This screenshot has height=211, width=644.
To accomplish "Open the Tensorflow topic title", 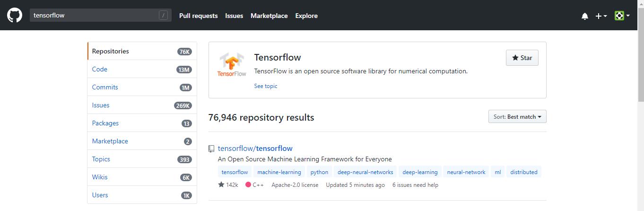I will tap(278, 57).
